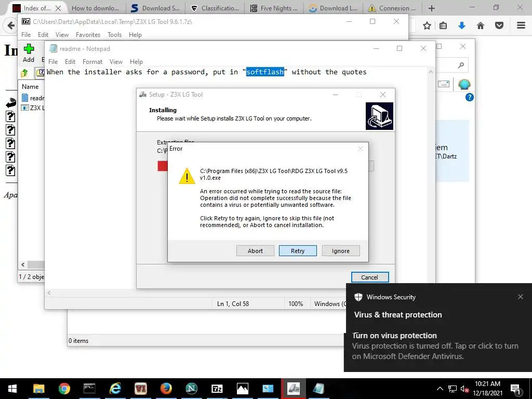The image size is (532, 399).
Task: Click the card-style icon beside the seashell
Action: tap(444, 84)
